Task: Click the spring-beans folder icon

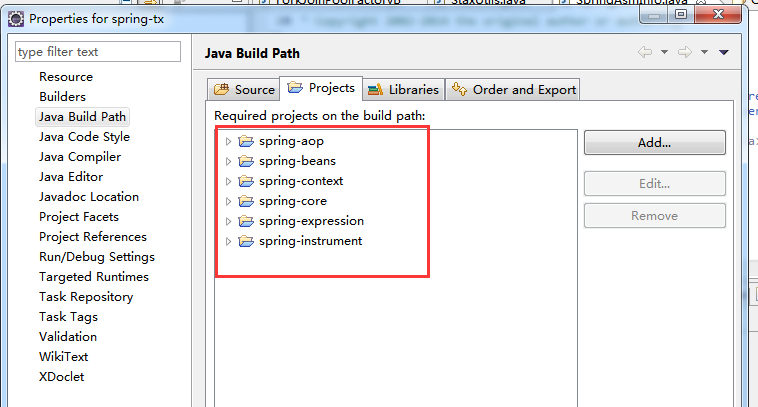Action: 246,161
